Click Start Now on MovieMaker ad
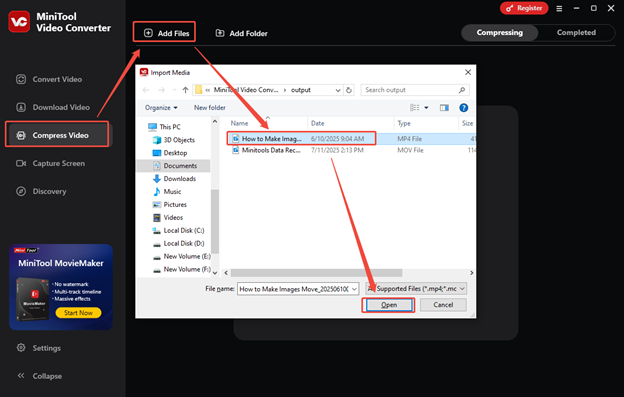The image size is (624, 397). tap(78, 313)
